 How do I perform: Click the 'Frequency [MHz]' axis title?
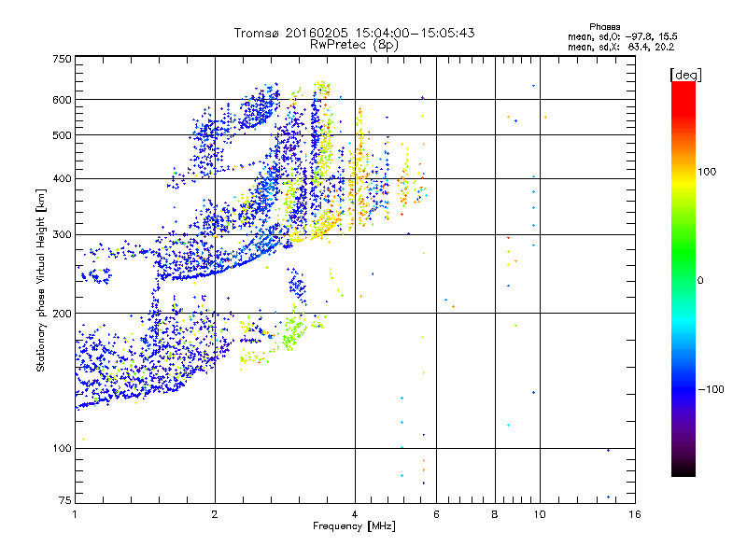coord(354,526)
